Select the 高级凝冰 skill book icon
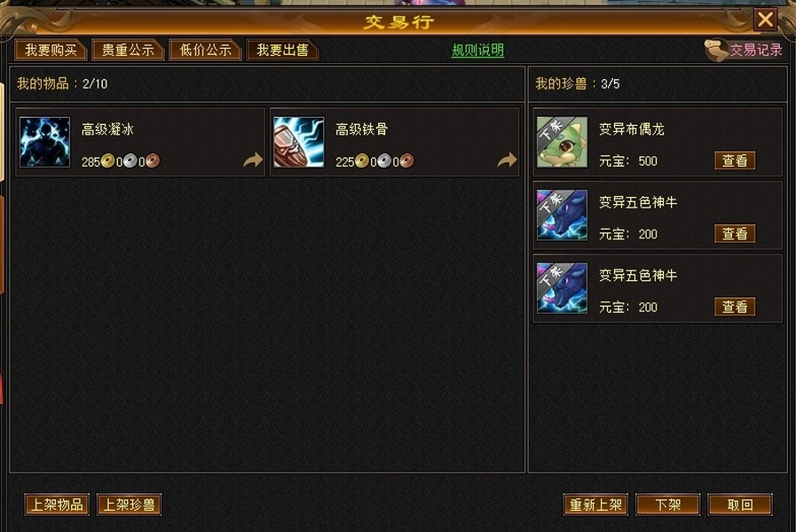This screenshot has height=532, width=796. (x=44, y=142)
